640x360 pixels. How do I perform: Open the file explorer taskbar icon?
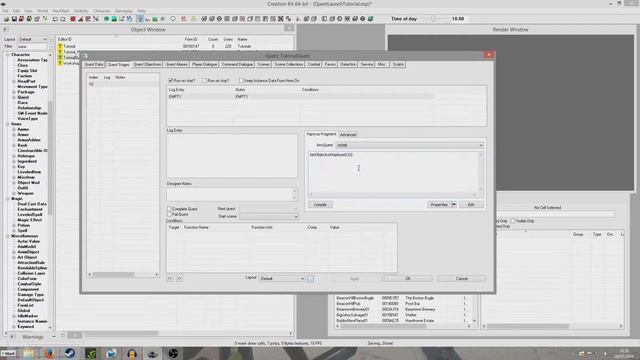(29, 353)
